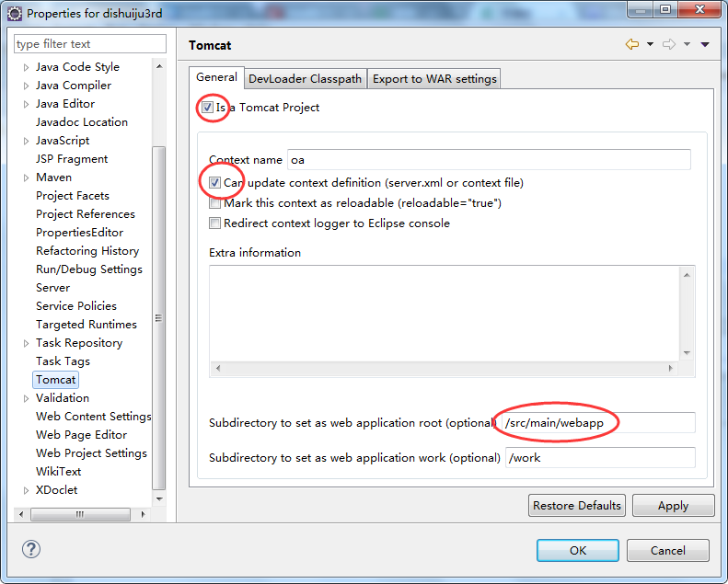Image resolution: width=728 pixels, height=584 pixels.
Task: Select Service Policies in the tree
Action: [76, 306]
